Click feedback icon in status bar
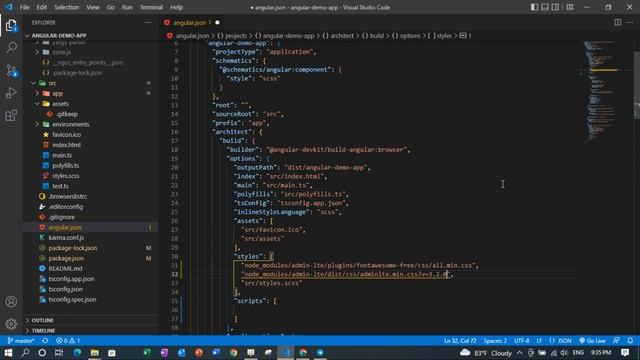The image size is (640, 360). [616, 340]
